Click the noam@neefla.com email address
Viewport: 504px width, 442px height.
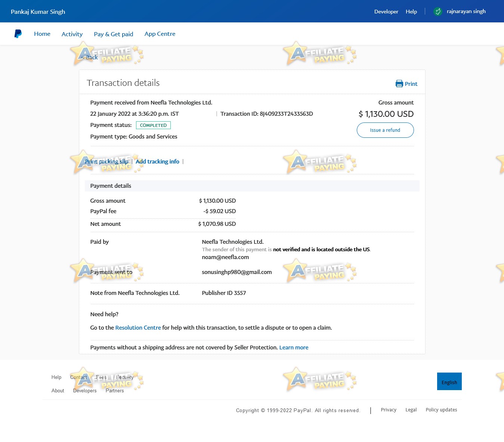coord(225,257)
